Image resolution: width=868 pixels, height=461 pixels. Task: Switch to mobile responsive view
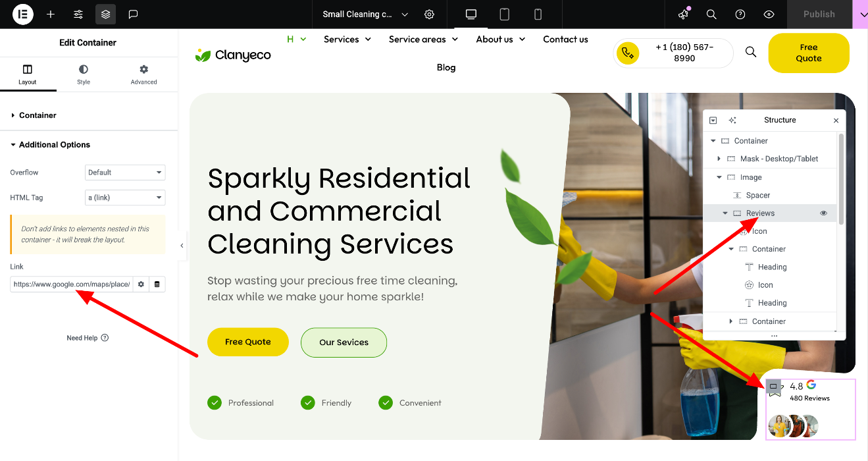pyautogui.click(x=538, y=14)
